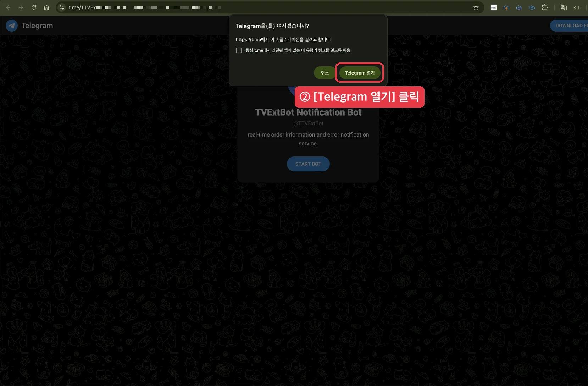This screenshot has height=386, width=588.
Task: Bookmark this page with the star icon
Action: tap(476, 7)
